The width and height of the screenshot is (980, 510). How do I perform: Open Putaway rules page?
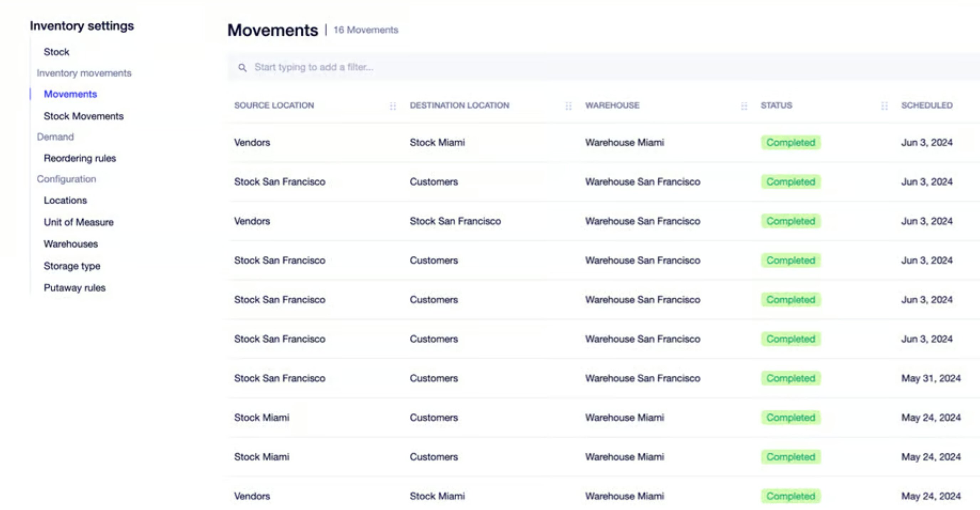click(x=74, y=288)
